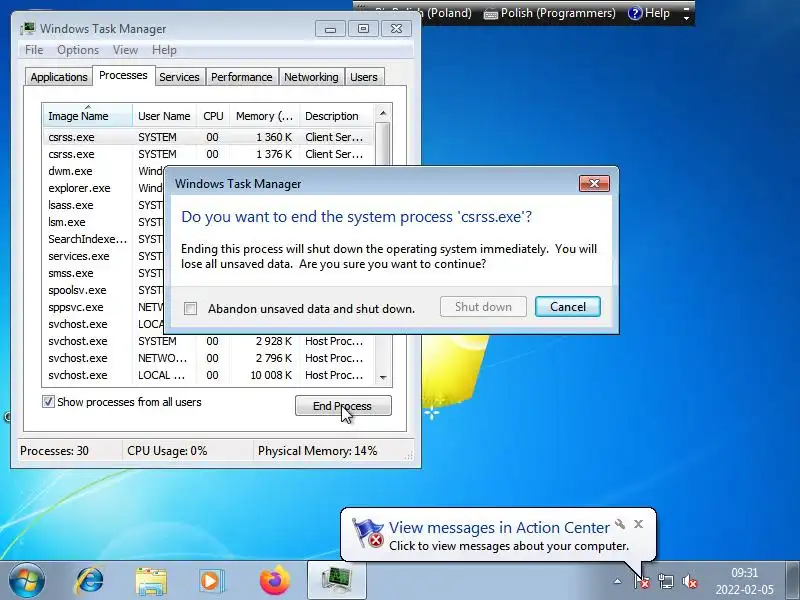Sort by CPU column header
Screen dimensions: 800x600
point(213,116)
